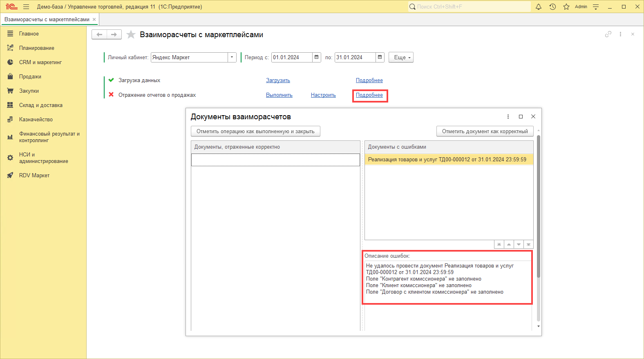Move error document to top of list
The image size is (644, 359).
499,244
